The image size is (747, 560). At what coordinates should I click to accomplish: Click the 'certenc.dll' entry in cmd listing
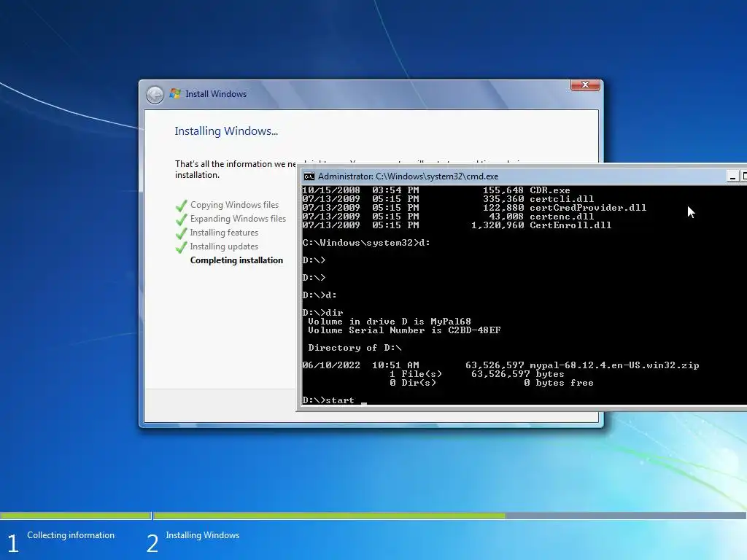562,216
